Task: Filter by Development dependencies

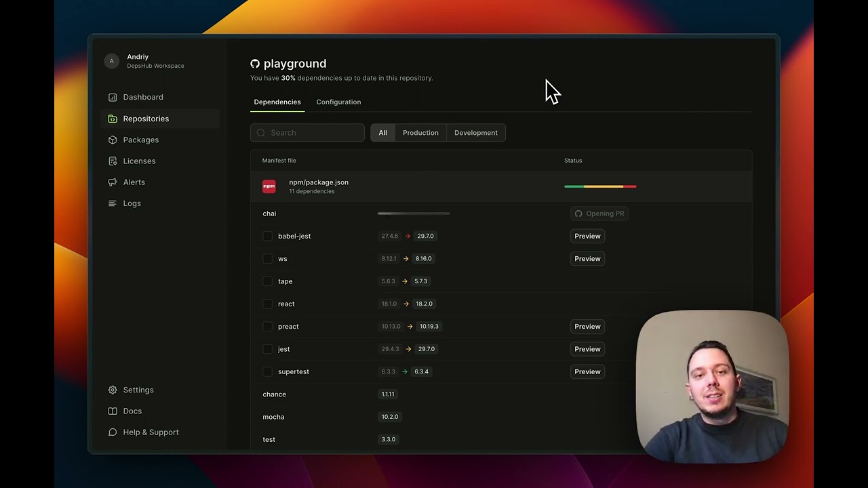Action: [x=476, y=133]
